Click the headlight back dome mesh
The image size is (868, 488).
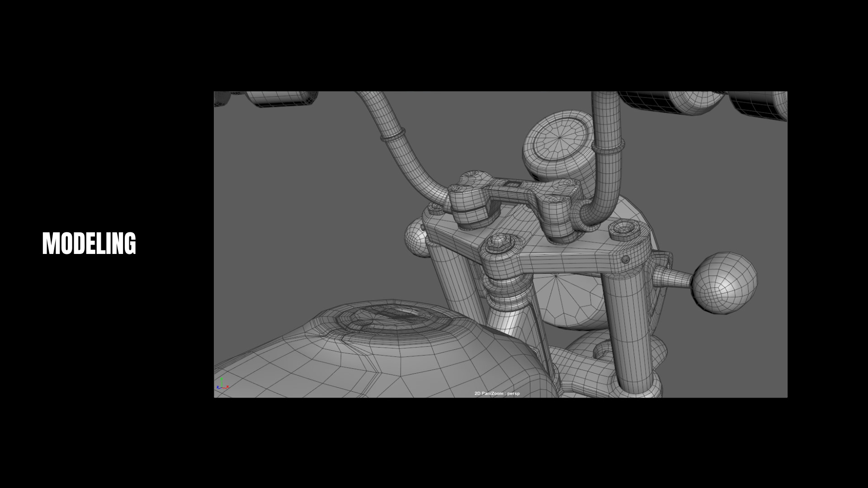[x=572, y=300]
